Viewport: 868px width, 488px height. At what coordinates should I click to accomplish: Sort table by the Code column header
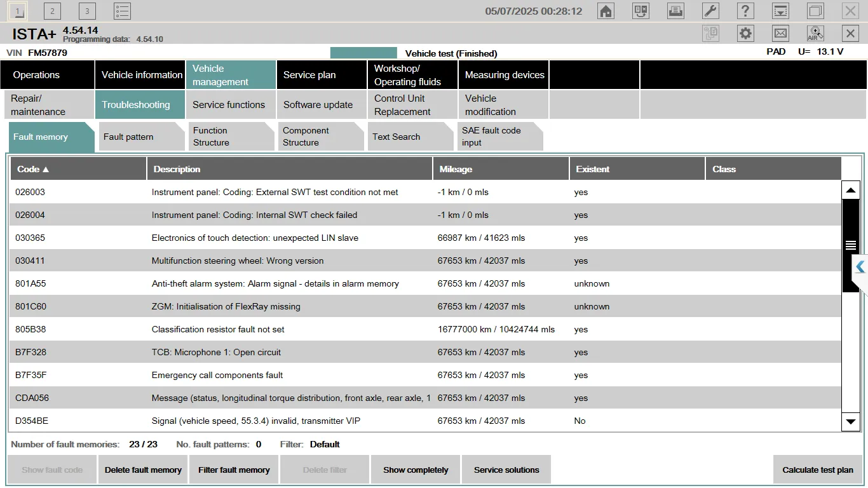[78, 169]
